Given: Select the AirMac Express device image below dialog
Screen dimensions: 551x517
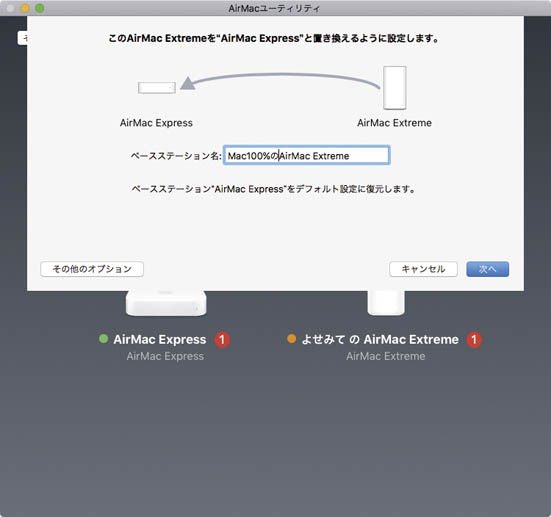Looking at the screenshot, I should pos(166,303).
